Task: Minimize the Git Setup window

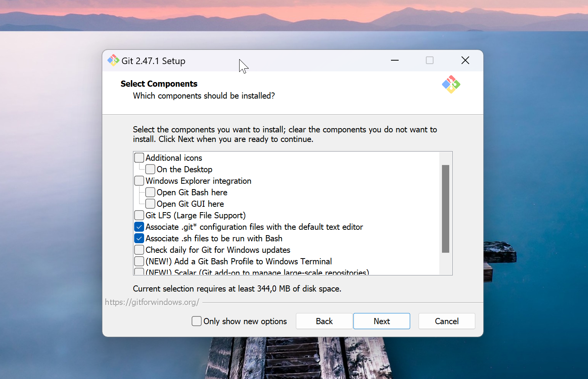Action: (x=395, y=60)
